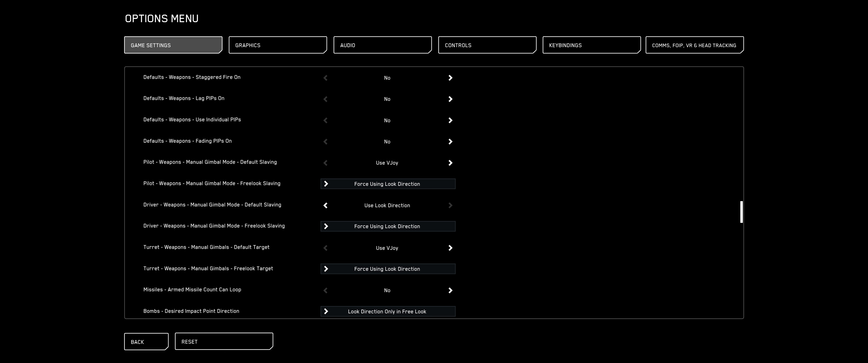This screenshot has width=868, height=363.
Task: Expand Pilot Freelook Slaving option box
Action: pos(388,184)
